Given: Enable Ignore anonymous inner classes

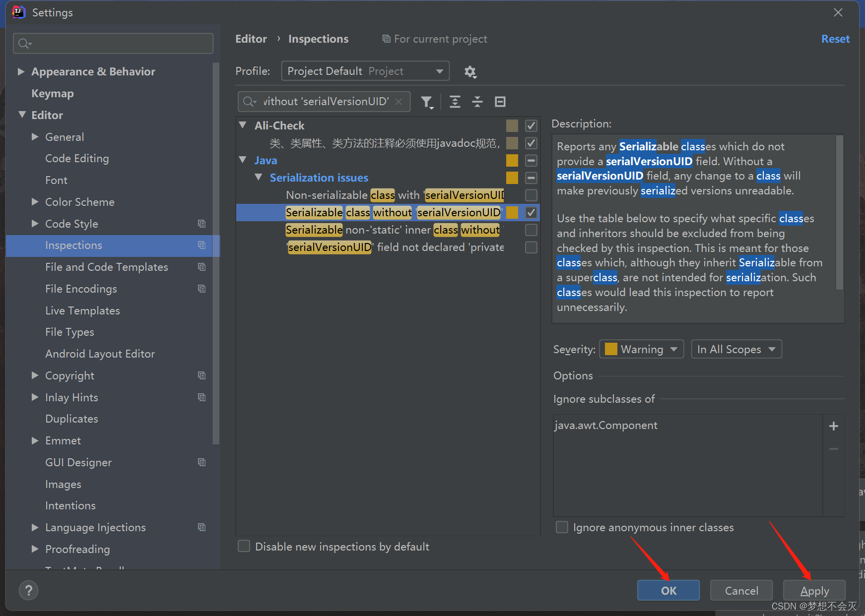Looking at the screenshot, I should click(x=561, y=527).
